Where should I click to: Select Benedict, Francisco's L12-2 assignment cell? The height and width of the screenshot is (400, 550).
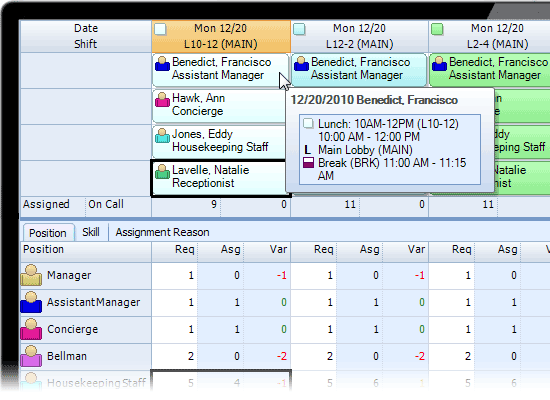click(x=359, y=69)
